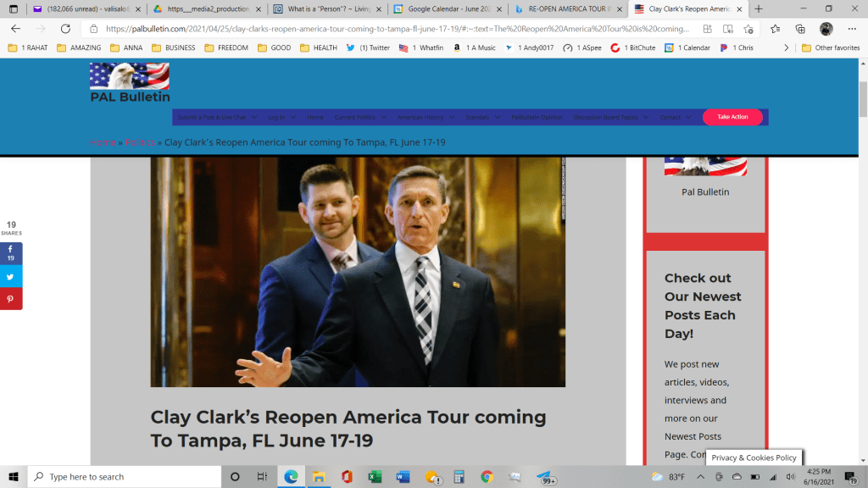Follow the Politics breadcrumb link

coord(140,141)
